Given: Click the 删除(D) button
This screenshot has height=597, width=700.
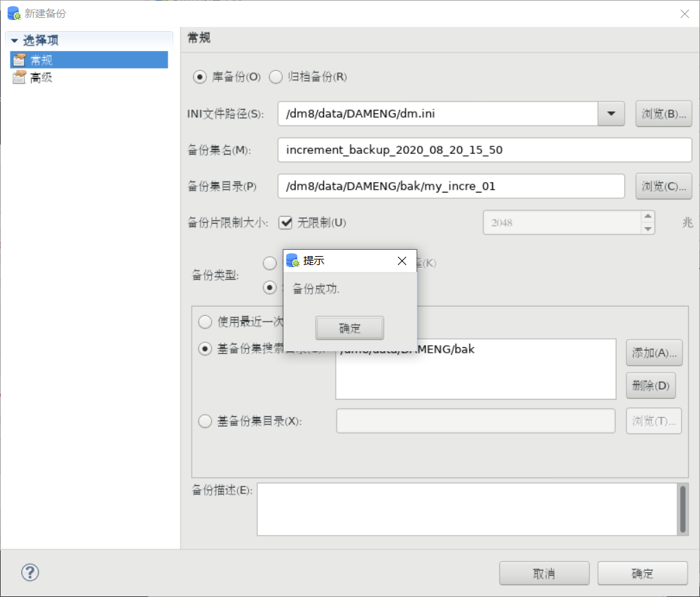Looking at the screenshot, I should tap(650, 385).
